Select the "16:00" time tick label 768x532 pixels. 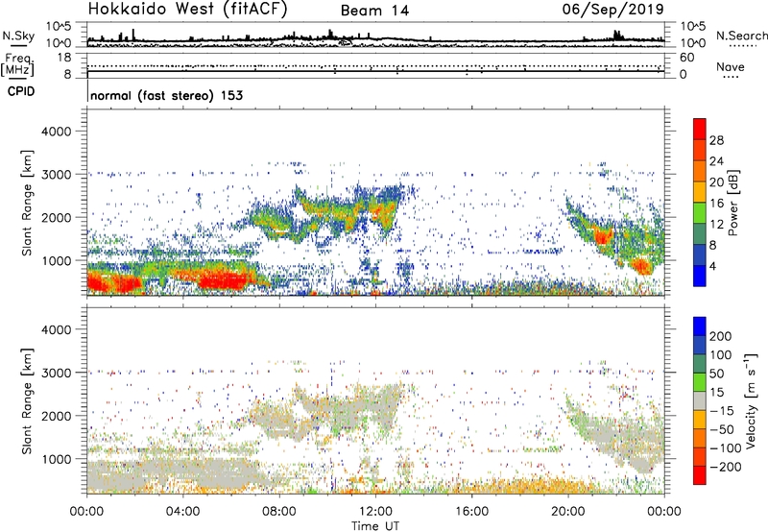(471, 512)
